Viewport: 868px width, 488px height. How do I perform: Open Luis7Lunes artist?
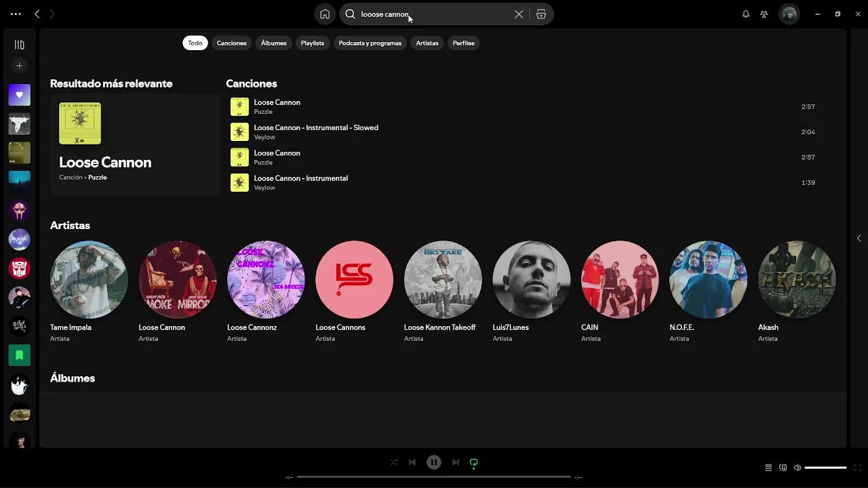pyautogui.click(x=531, y=290)
